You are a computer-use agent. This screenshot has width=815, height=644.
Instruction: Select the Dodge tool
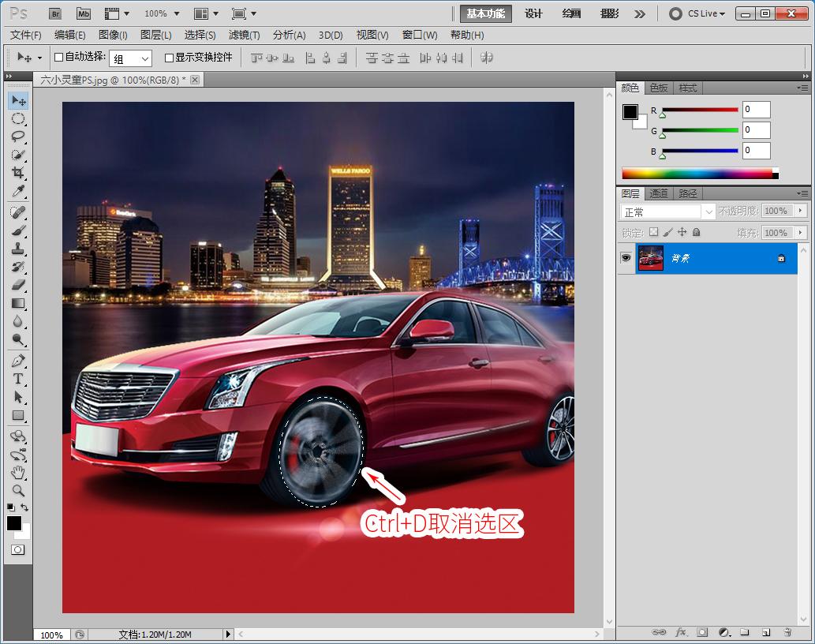click(x=18, y=339)
